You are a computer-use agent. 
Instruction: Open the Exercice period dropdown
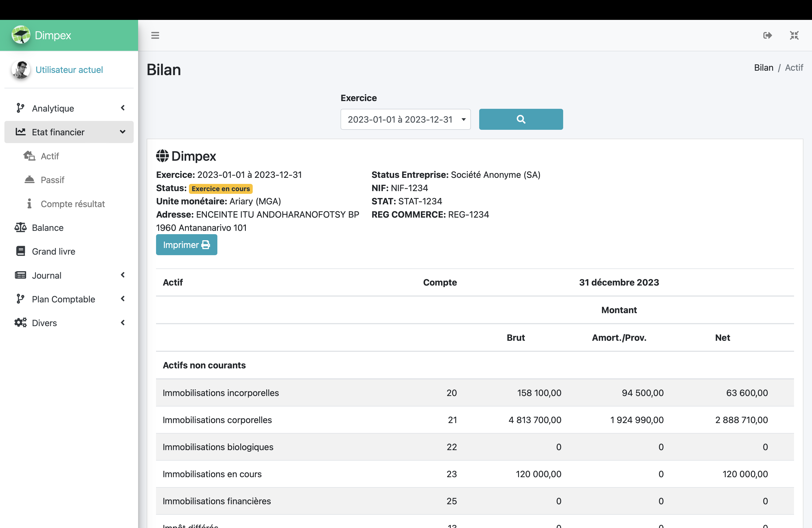click(x=405, y=119)
